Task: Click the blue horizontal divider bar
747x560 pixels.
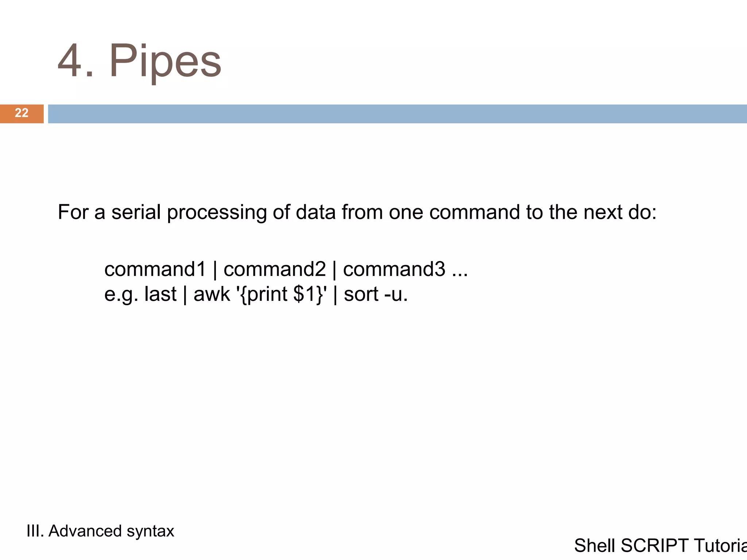Action: (x=398, y=114)
